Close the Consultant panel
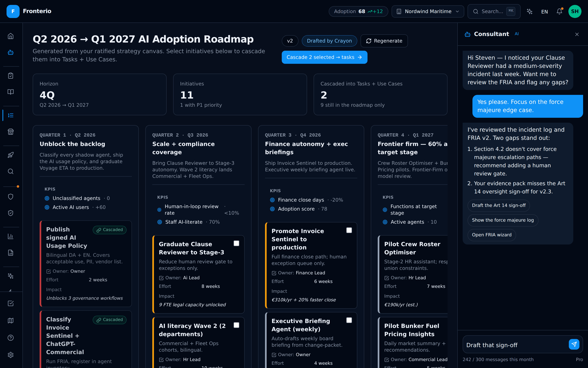This screenshot has height=368, width=588. 577,34
